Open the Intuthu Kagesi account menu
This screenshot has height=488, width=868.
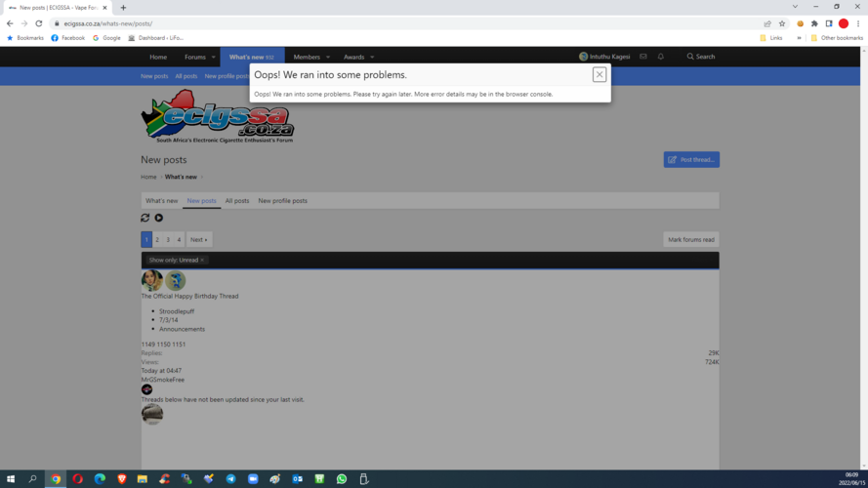(x=604, y=57)
